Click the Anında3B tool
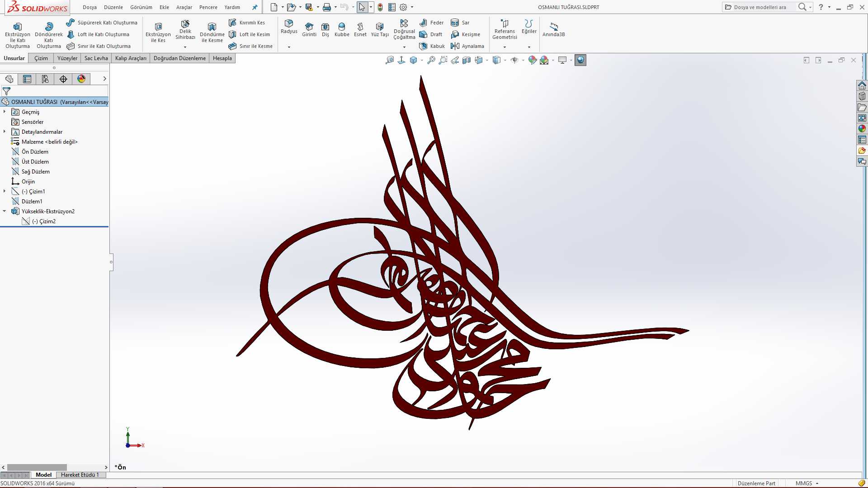The height and width of the screenshot is (488, 868). [x=554, y=30]
